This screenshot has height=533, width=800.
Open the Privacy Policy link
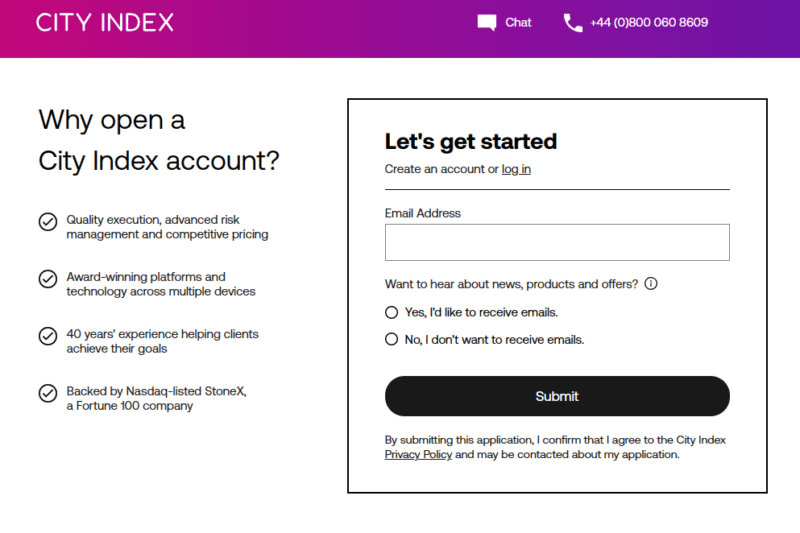click(418, 454)
